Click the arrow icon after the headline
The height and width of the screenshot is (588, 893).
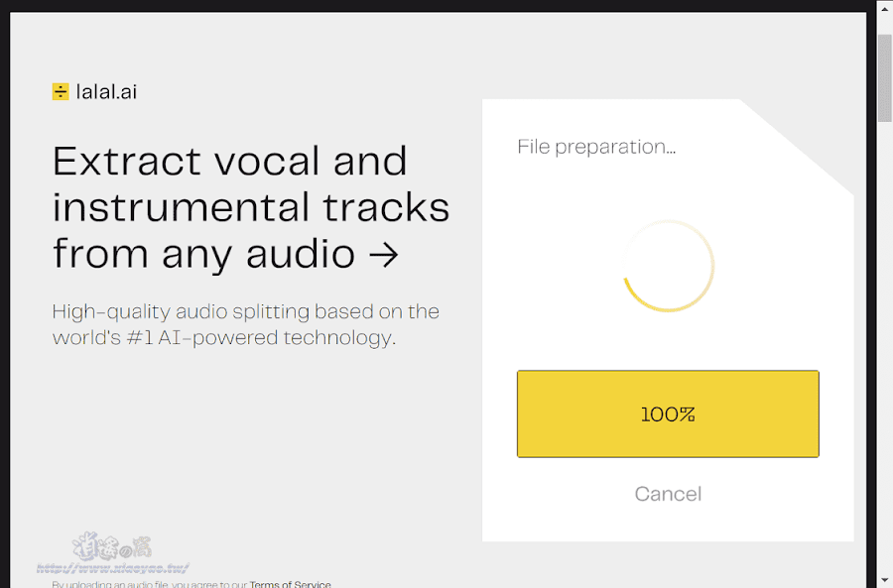click(384, 255)
